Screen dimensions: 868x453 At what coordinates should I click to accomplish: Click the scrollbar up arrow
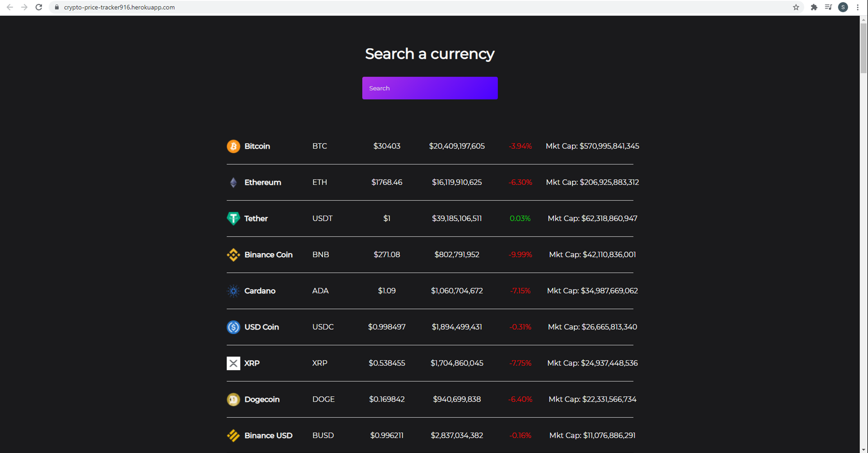click(863, 19)
